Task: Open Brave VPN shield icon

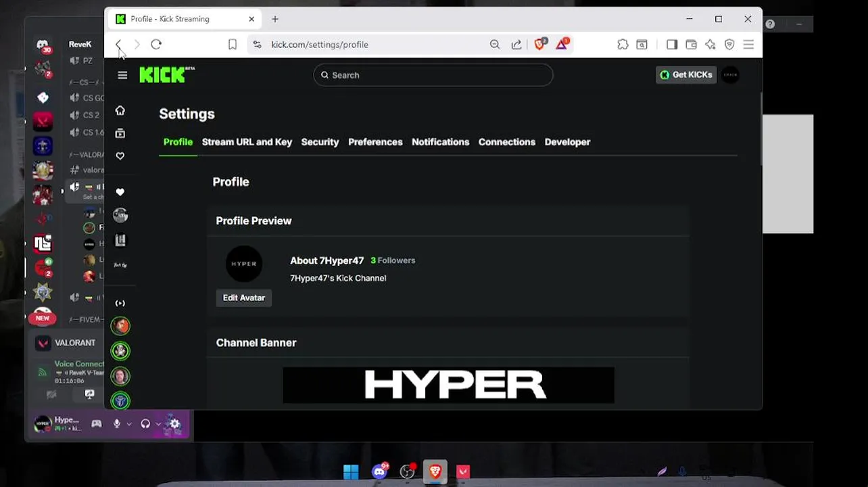Action: click(729, 45)
